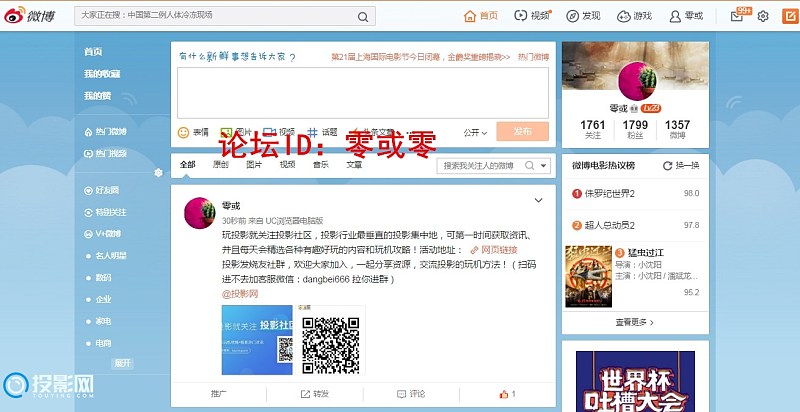Select the 视频 feed tab
800x412 pixels.
(287, 165)
